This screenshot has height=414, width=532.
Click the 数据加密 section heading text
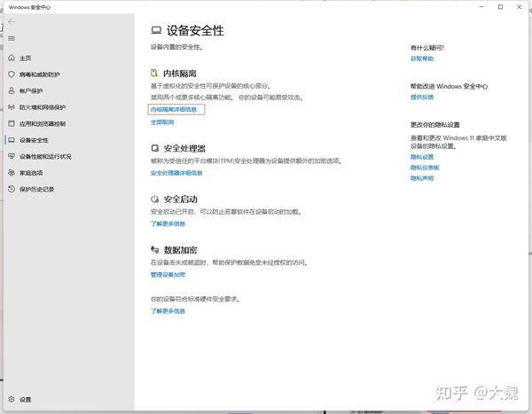click(181, 250)
